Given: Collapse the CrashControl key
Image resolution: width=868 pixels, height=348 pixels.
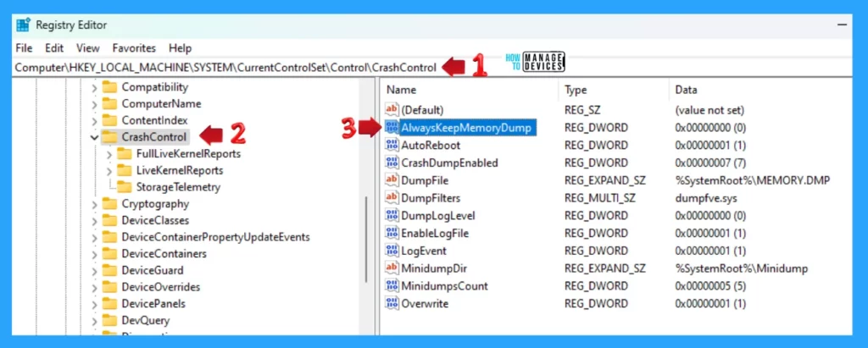Looking at the screenshot, I should [95, 137].
